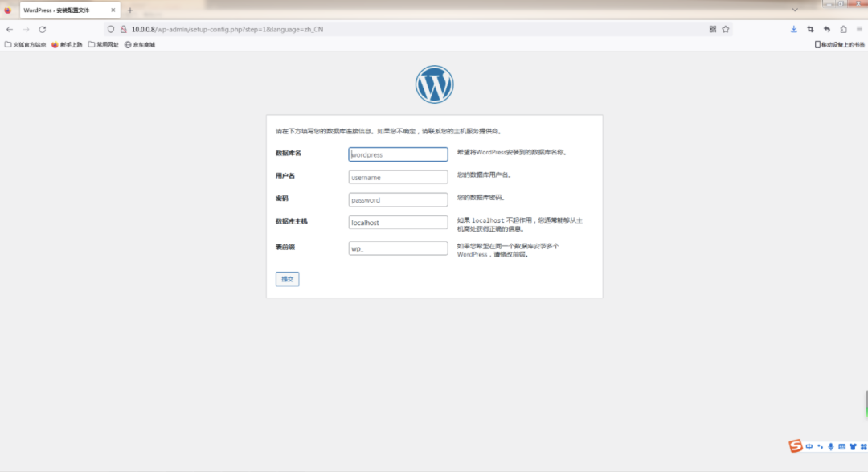The image size is (868, 472).
Task: Click the WordPress logo
Action: [434, 84]
